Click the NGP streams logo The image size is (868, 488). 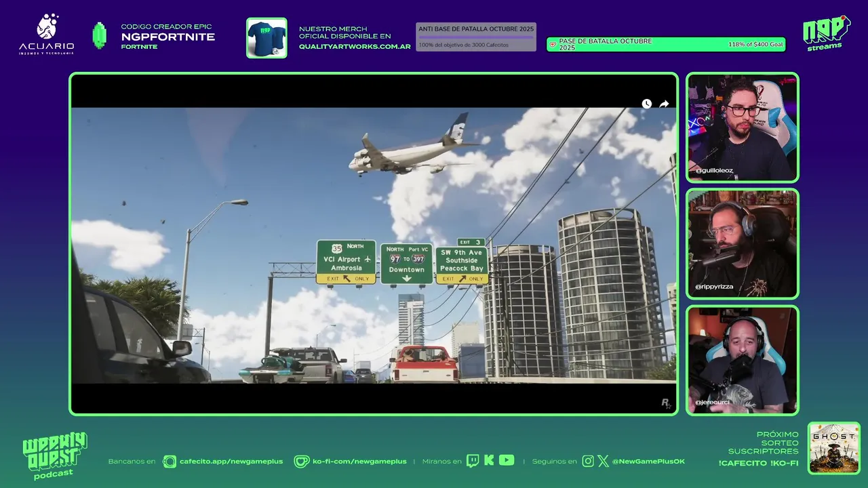826,33
